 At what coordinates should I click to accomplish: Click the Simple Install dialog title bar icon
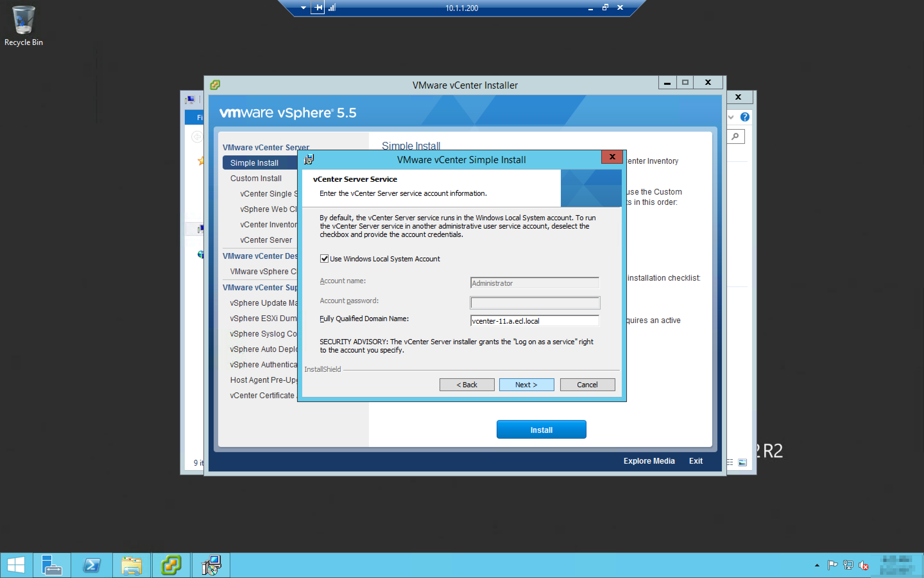[309, 159]
